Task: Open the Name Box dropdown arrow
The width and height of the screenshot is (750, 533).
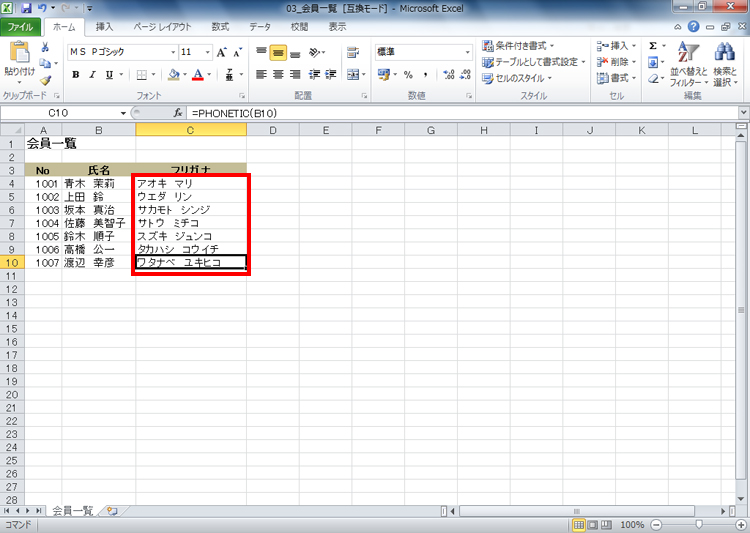Action: tap(123, 113)
